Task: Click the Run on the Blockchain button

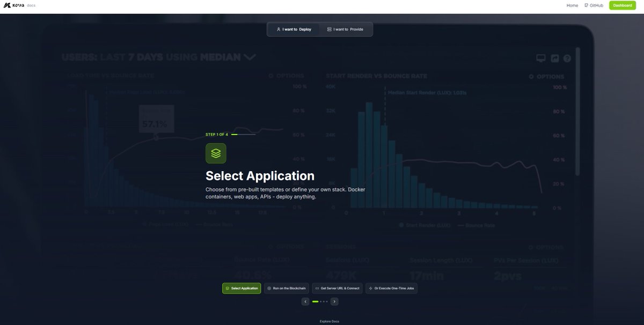Action: 286,287
